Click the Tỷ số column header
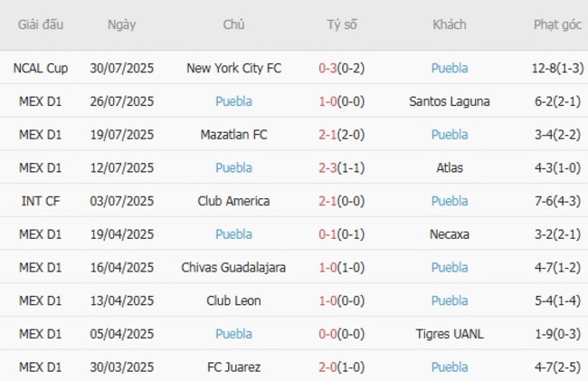Image resolution: width=588 pixels, height=381 pixels. pyautogui.click(x=342, y=24)
